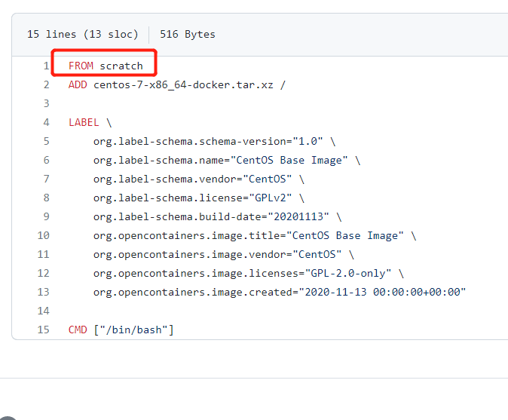Click the schema-version="1.0" line

coord(214,141)
